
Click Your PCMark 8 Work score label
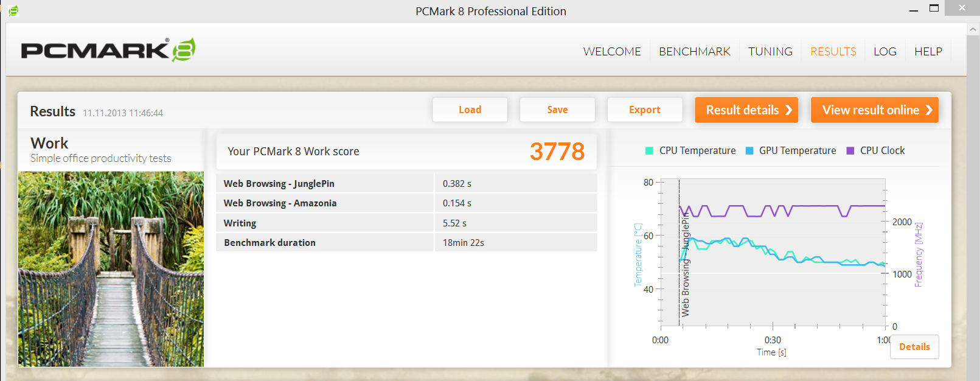click(293, 152)
